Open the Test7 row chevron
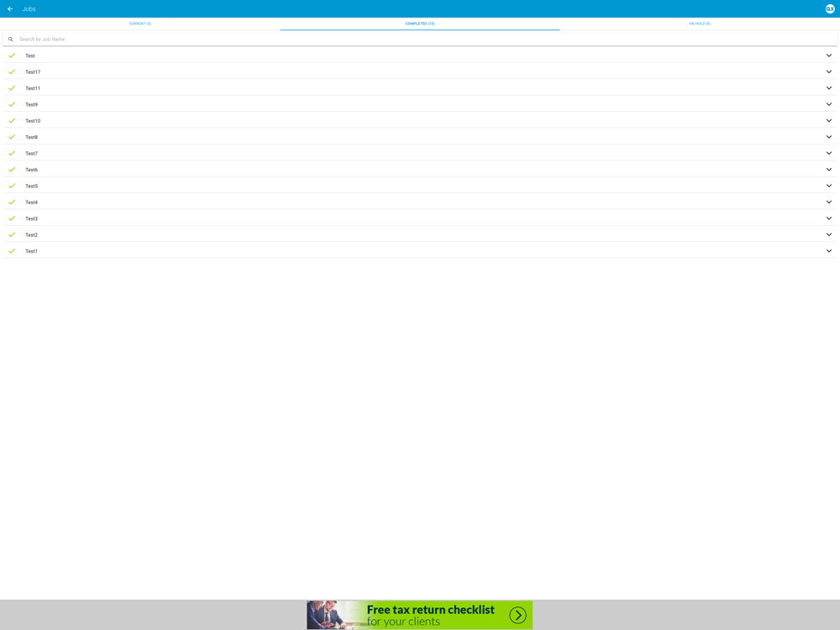This screenshot has width=840, height=630. pos(829,153)
